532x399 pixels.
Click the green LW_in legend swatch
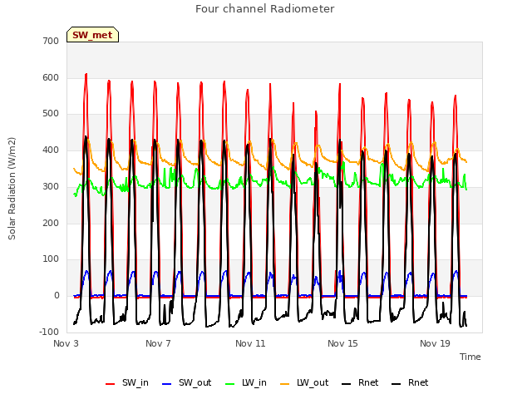[230, 384]
